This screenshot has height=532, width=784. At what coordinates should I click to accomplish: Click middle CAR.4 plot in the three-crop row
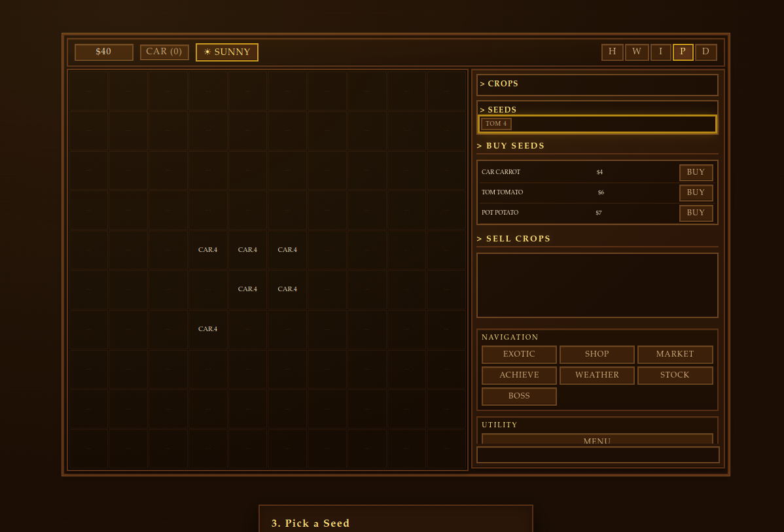click(247, 250)
